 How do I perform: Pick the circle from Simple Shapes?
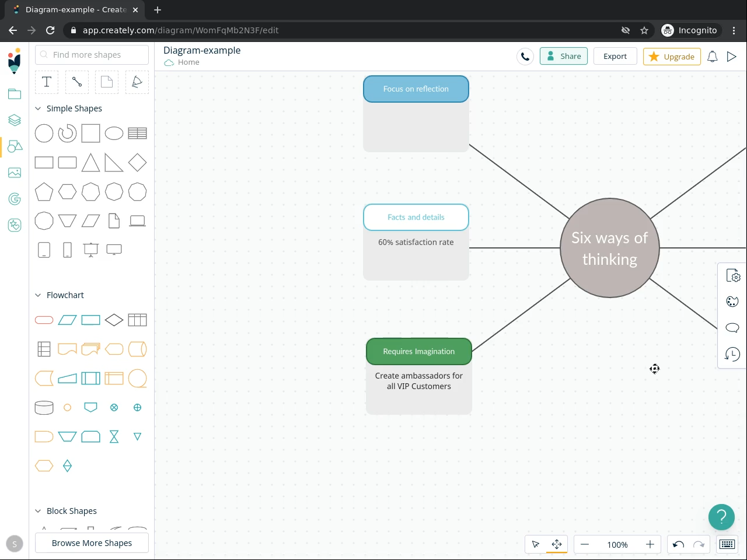(44, 134)
